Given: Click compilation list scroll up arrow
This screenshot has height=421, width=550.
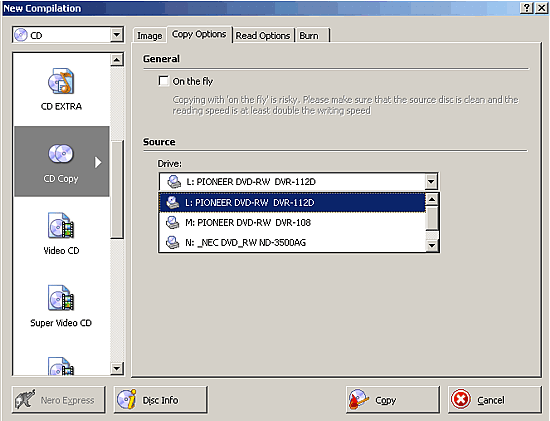Looking at the screenshot, I should [116, 60].
